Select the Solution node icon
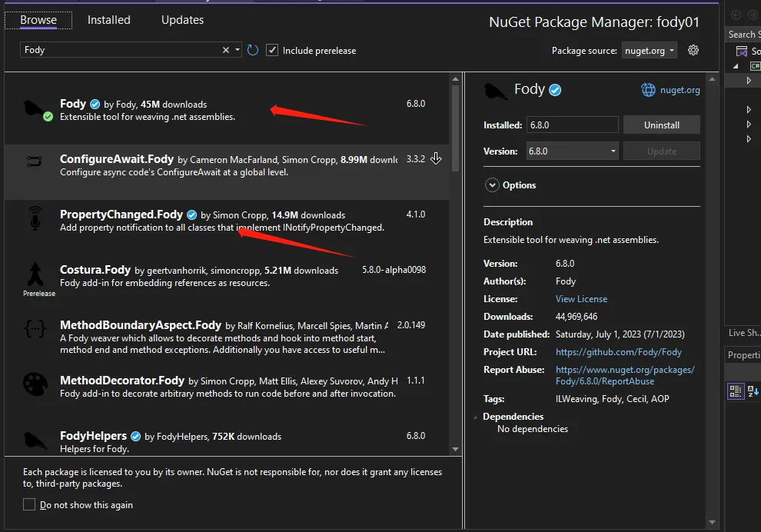 pos(742,51)
